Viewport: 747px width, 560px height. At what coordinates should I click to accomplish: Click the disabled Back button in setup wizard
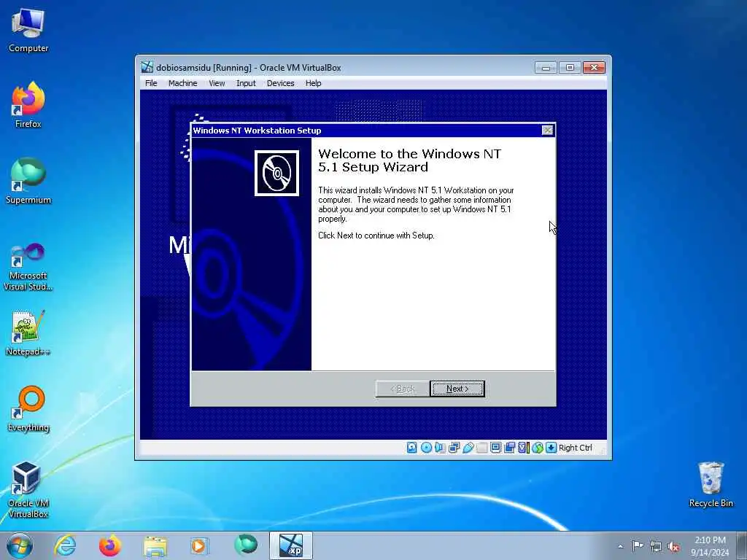[403, 389]
